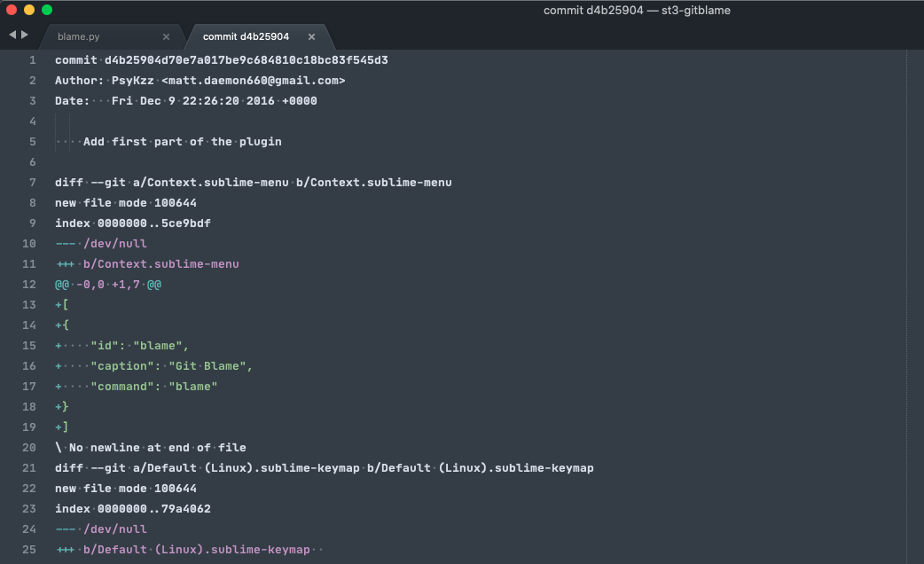Click the diff --git a/Context.sublime-menu line
The width and height of the screenshot is (924, 564).
[x=254, y=183]
